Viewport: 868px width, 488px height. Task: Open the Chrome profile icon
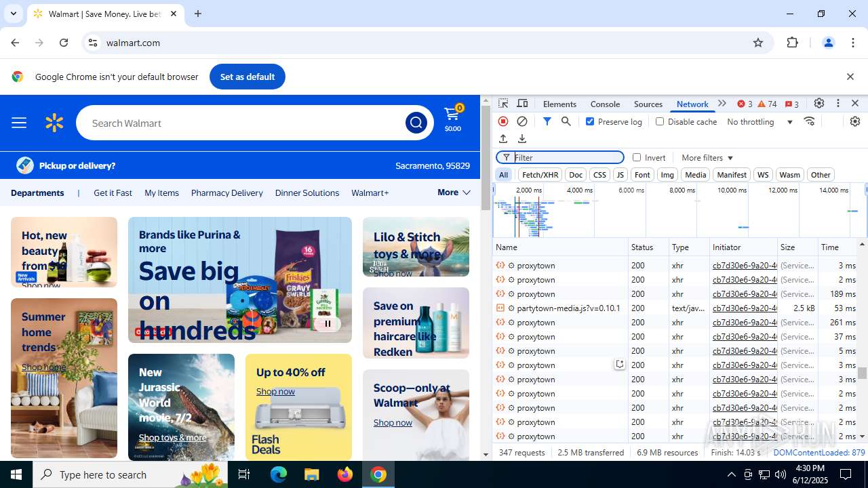tap(828, 43)
